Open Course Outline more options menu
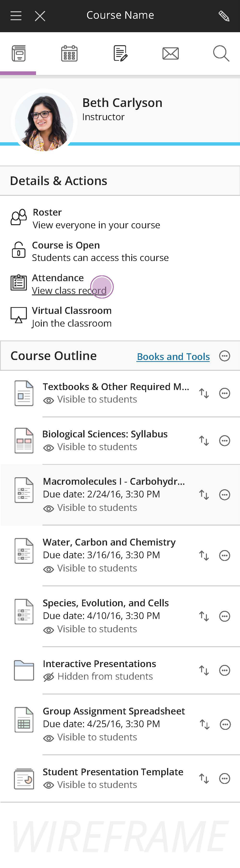 [224, 356]
